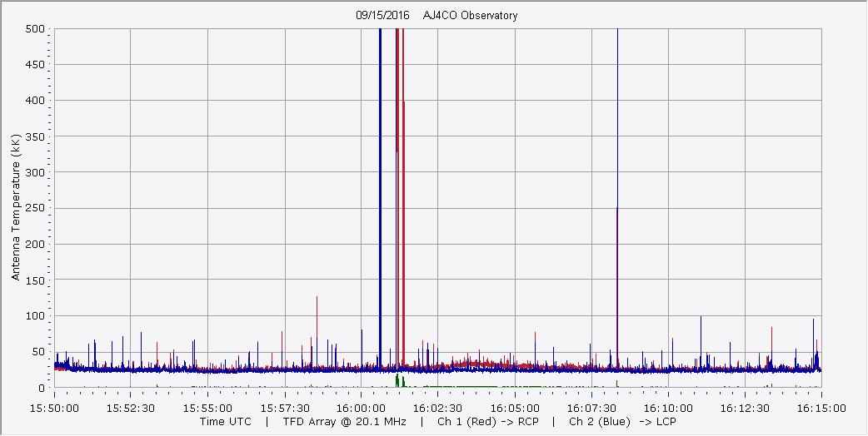The height and width of the screenshot is (436, 868).
Task: Click the 400 value on the y-axis
Action: coord(35,101)
